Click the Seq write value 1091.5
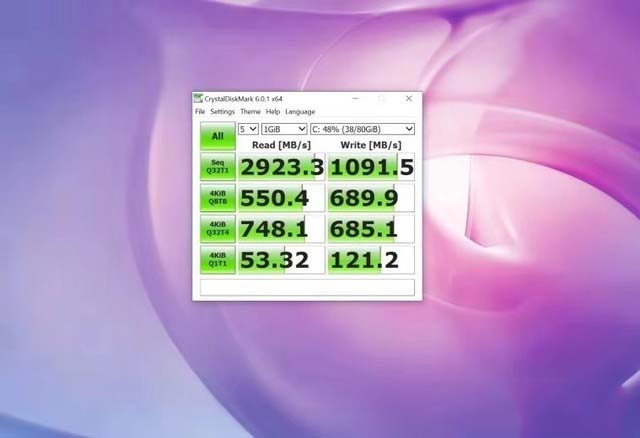Image resolution: width=640 pixels, height=438 pixels. pyautogui.click(x=371, y=167)
